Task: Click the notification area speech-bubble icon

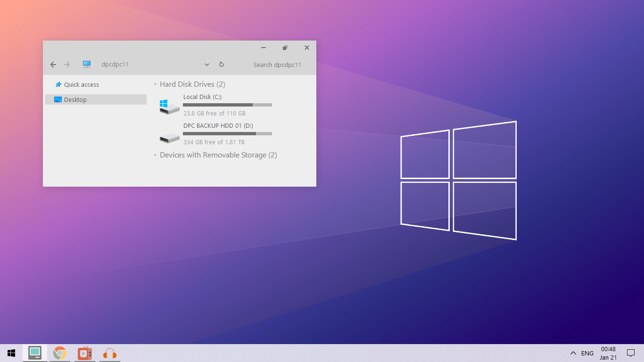Action: point(631,353)
